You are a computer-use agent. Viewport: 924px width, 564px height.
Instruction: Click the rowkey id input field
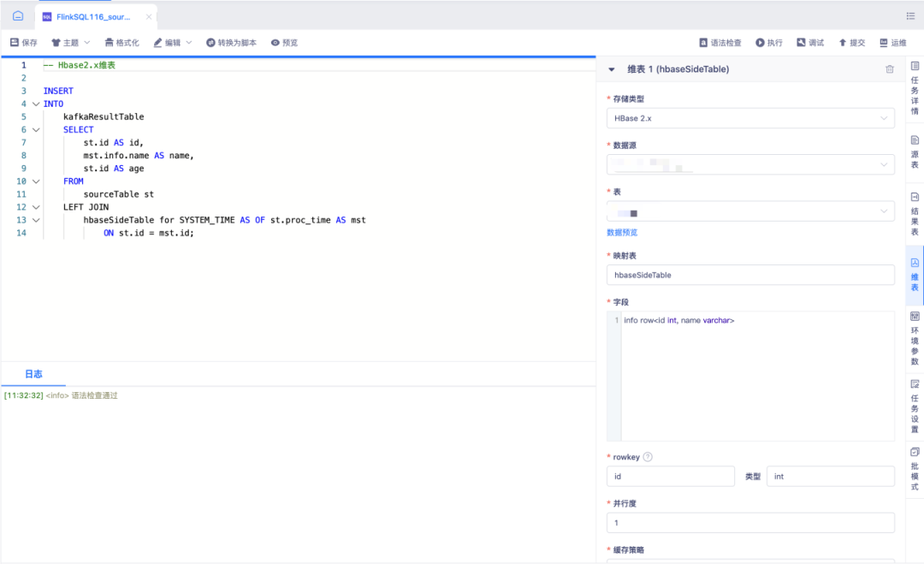coord(671,476)
